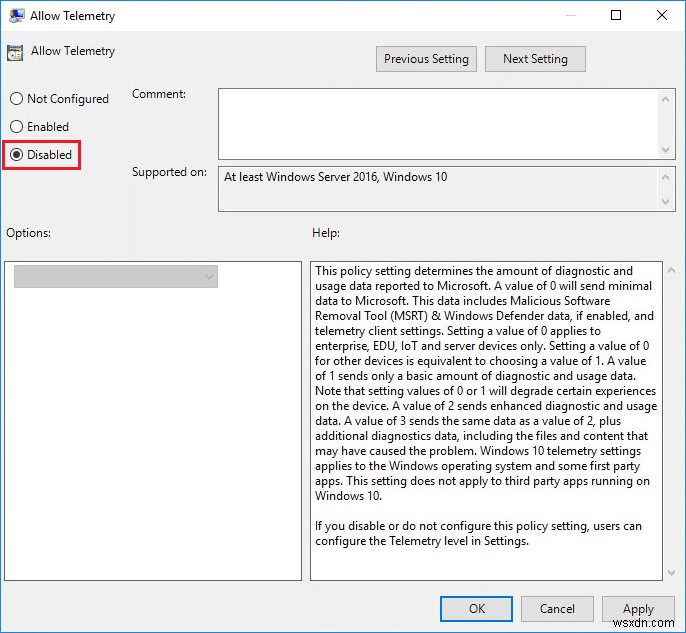The image size is (686, 633).
Task: Click the 'Options:' label
Action: click(28, 233)
